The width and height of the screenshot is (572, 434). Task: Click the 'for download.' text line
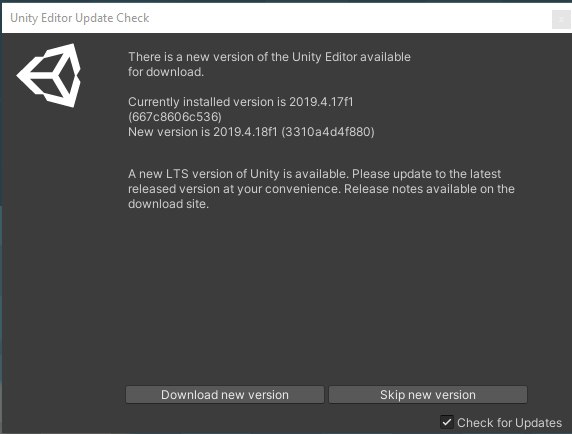click(x=166, y=72)
